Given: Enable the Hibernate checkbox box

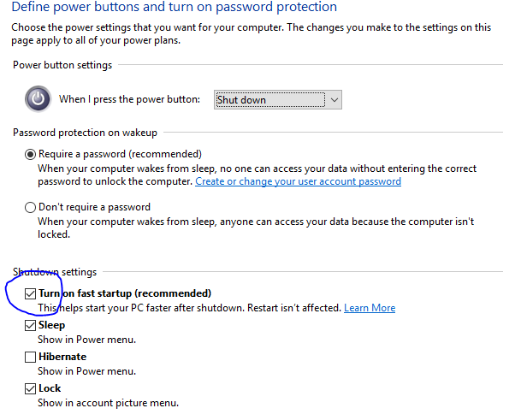Looking at the screenshot, I should pyautogui.click(x=30, y=357).
